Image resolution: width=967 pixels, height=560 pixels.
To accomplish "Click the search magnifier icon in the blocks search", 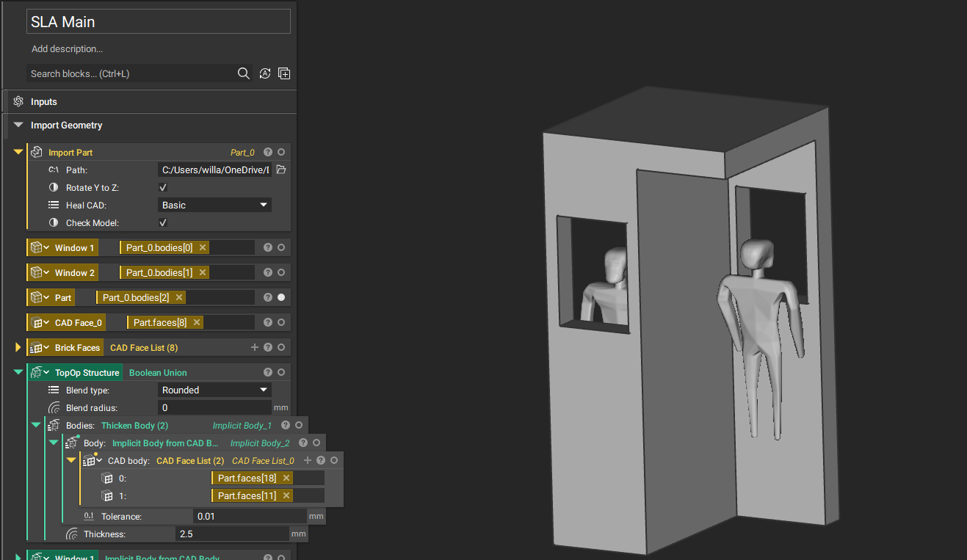I will point(244,73).
